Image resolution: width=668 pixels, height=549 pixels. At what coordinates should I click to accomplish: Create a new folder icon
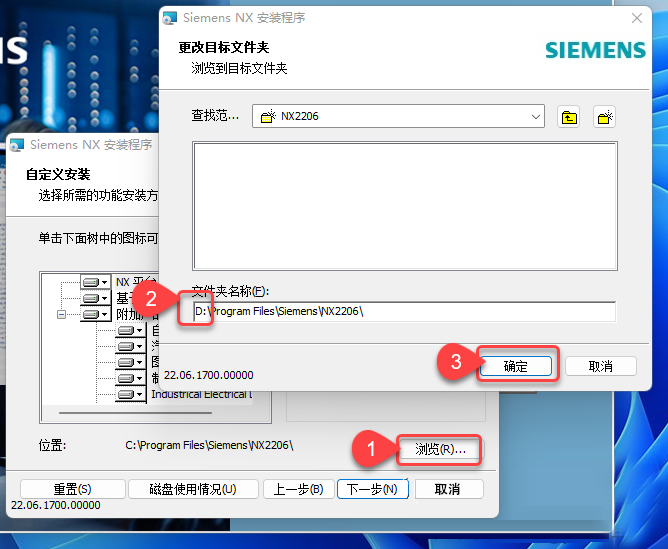(x=605, y=117)
